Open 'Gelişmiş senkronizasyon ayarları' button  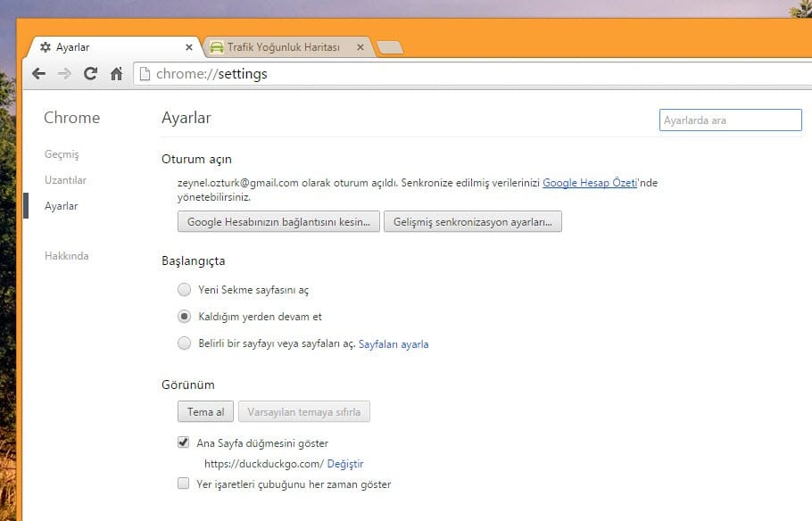click(x=473, y=222)
